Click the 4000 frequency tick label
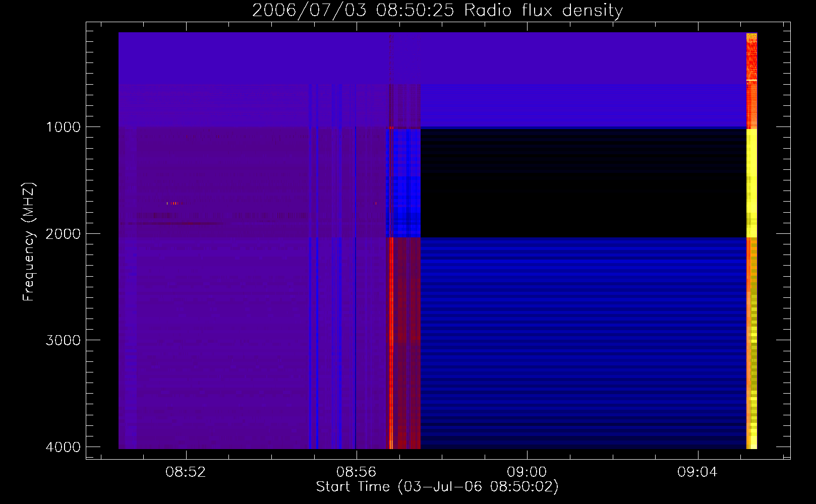 click(63, 447)
